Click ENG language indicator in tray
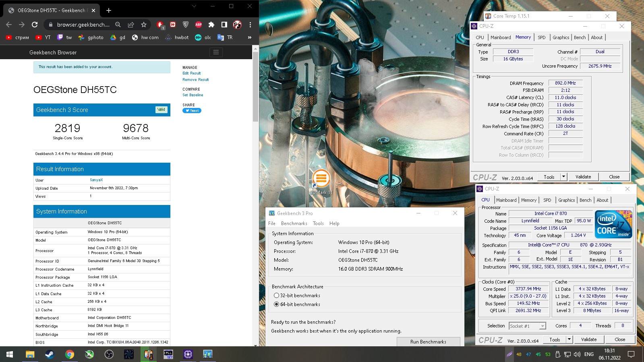Screen dimensions: 644x362 [x=589, y=354]
